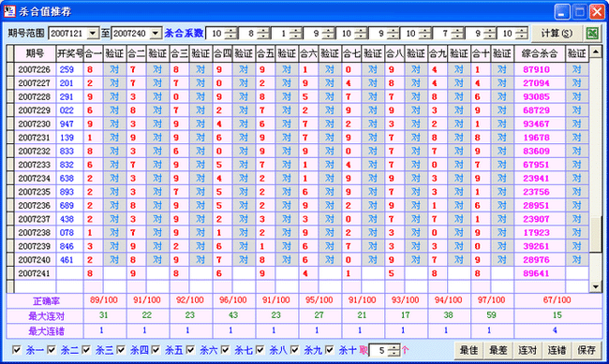609x364 pixels.
Task: Click the table scrollbar up arrow
Action: (x=595, y=51)
